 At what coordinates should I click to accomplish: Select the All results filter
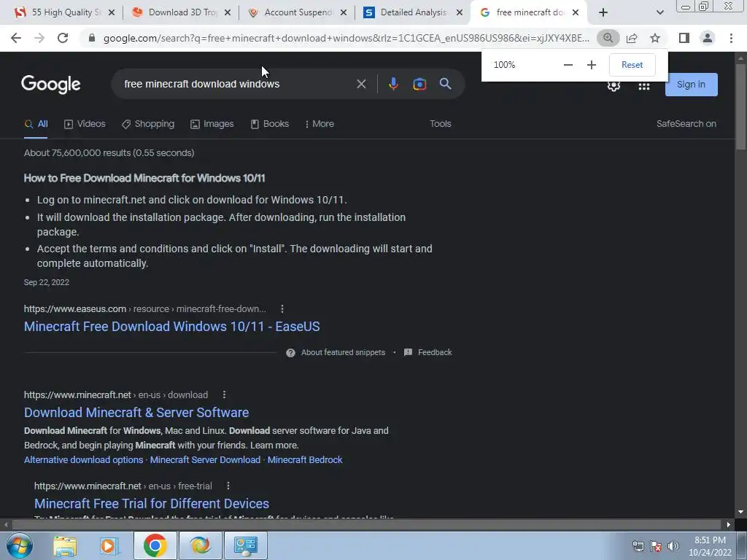(36, 124)
